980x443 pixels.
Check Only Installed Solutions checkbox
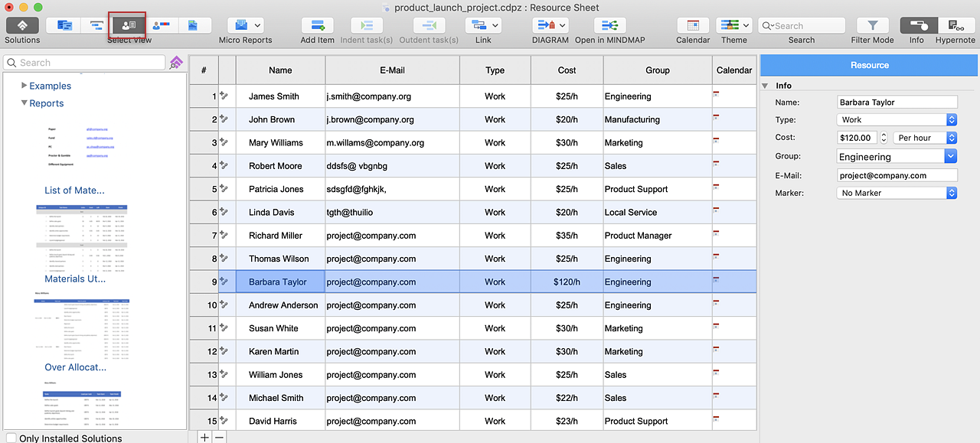[x=11, y=438]
